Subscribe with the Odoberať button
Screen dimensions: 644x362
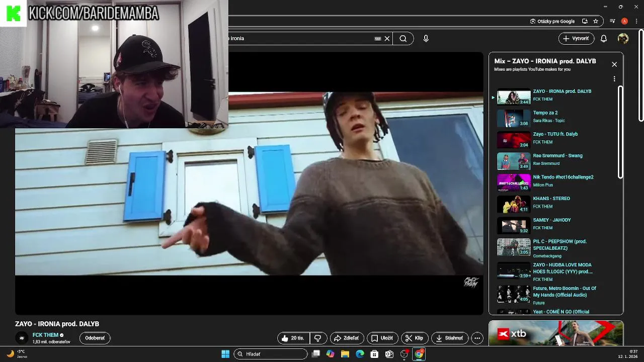coord(95,338)
